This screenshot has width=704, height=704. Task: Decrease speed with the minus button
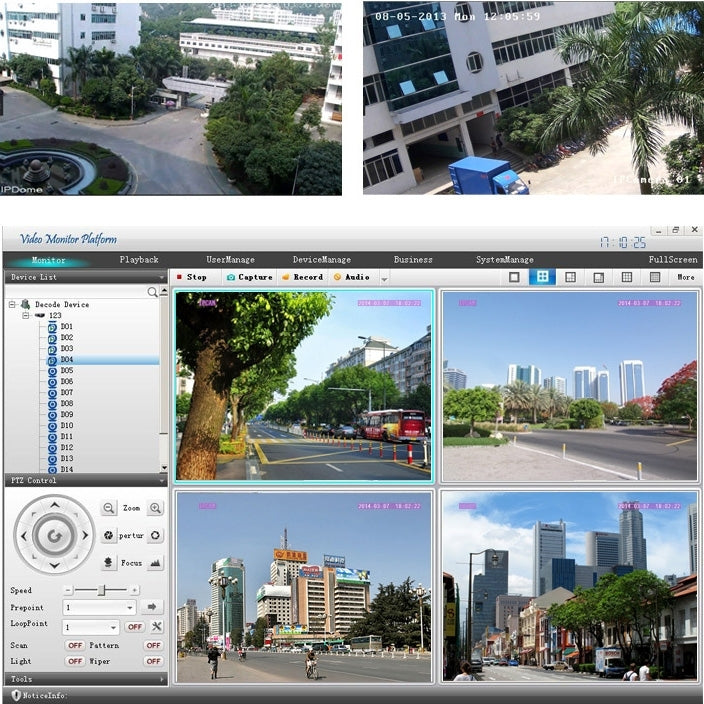(68, 590)
